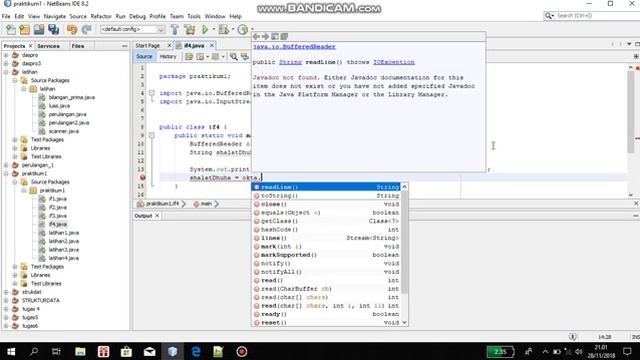Image resolution: width=640 pixels, height=360 pixels.
Task: Close the if4.java tab
Action: pos(211,45)
